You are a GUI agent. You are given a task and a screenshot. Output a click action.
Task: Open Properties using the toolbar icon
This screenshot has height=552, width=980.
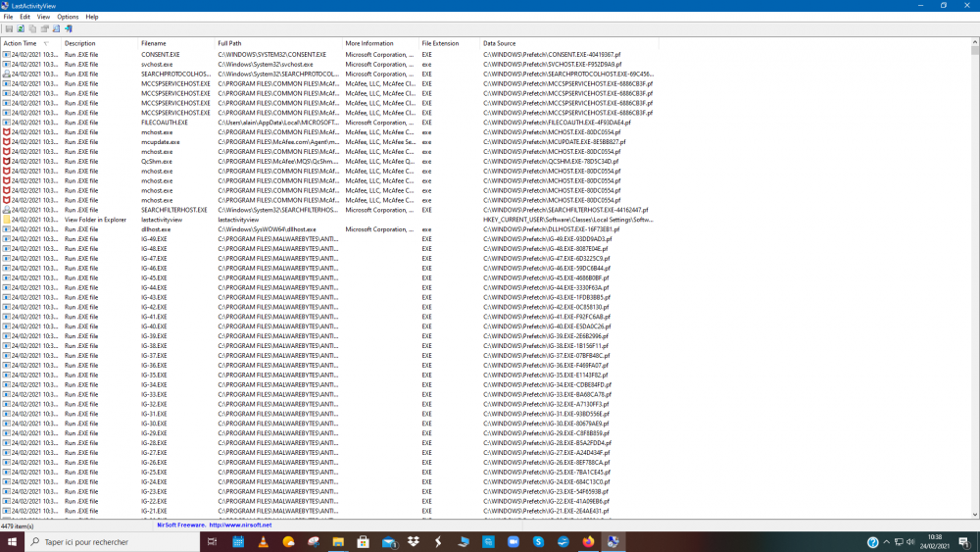point(44,28)
